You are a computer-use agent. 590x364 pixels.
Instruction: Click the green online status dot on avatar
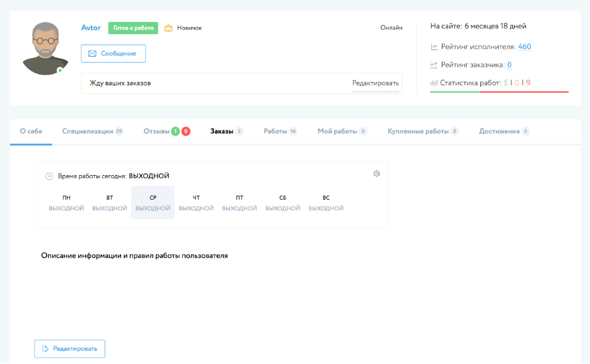click(x=60, y=71)
